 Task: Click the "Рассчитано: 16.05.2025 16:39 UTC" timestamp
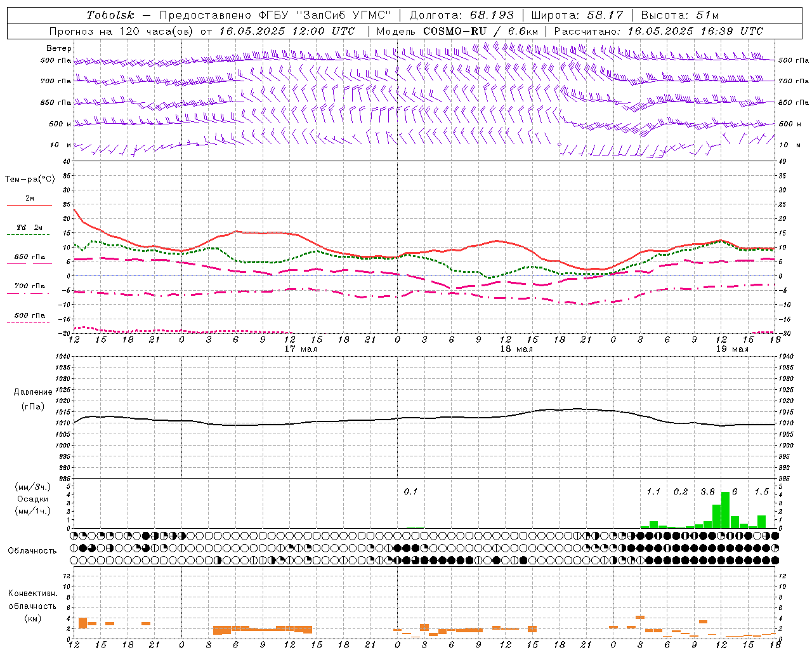(x=658, y=31)
